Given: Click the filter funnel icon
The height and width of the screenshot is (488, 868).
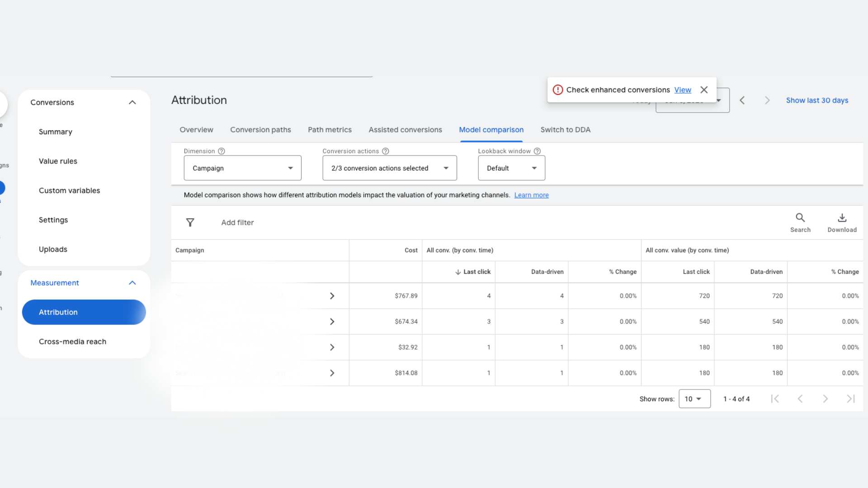Looking at the screenshot, I should click(190, 222).
